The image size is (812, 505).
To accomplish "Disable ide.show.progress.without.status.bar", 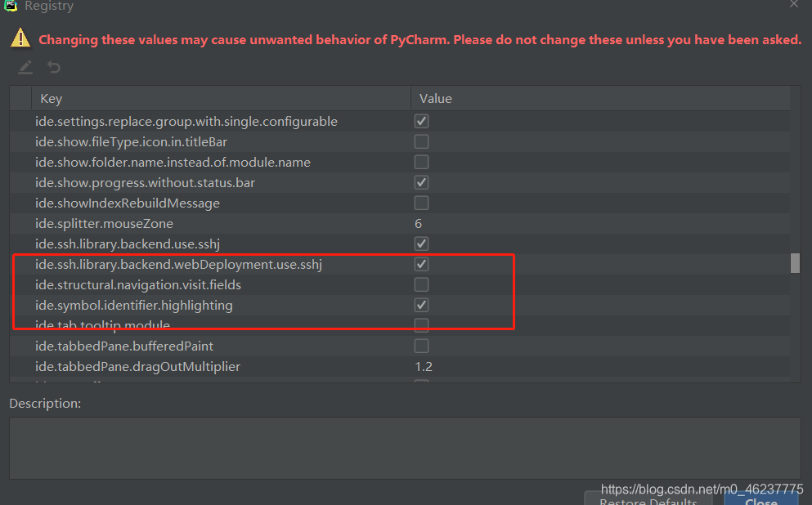I will click(421, 182).
